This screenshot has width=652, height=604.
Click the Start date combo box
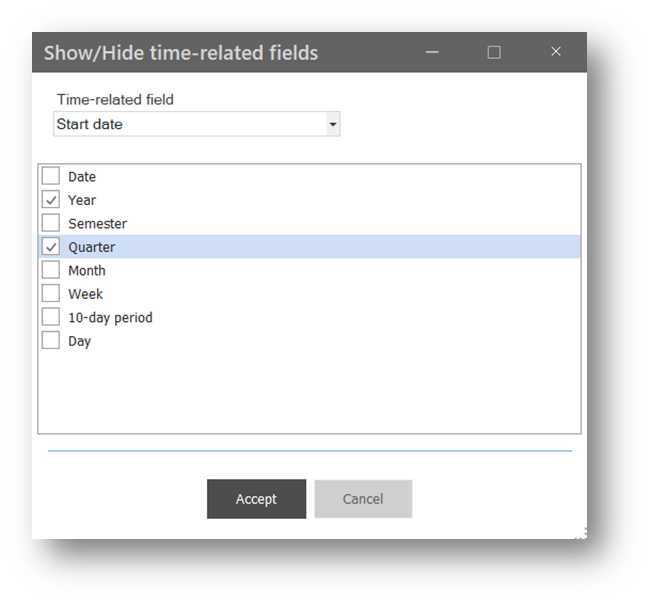click(197, 124)
